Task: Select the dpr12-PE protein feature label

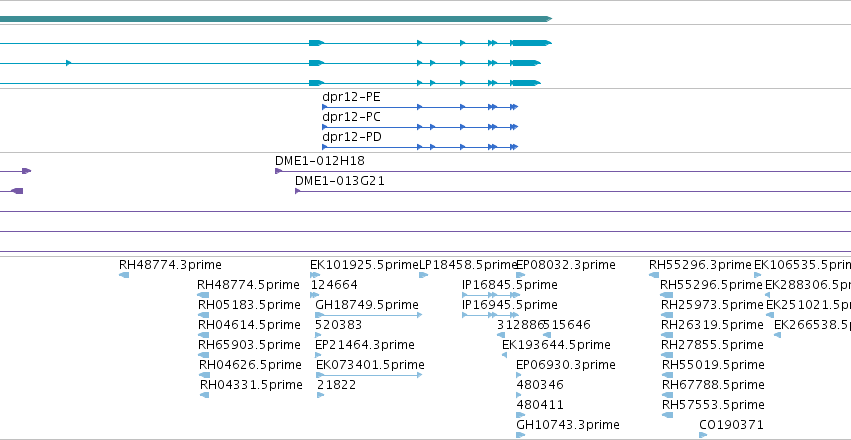Action: (351, 97)
